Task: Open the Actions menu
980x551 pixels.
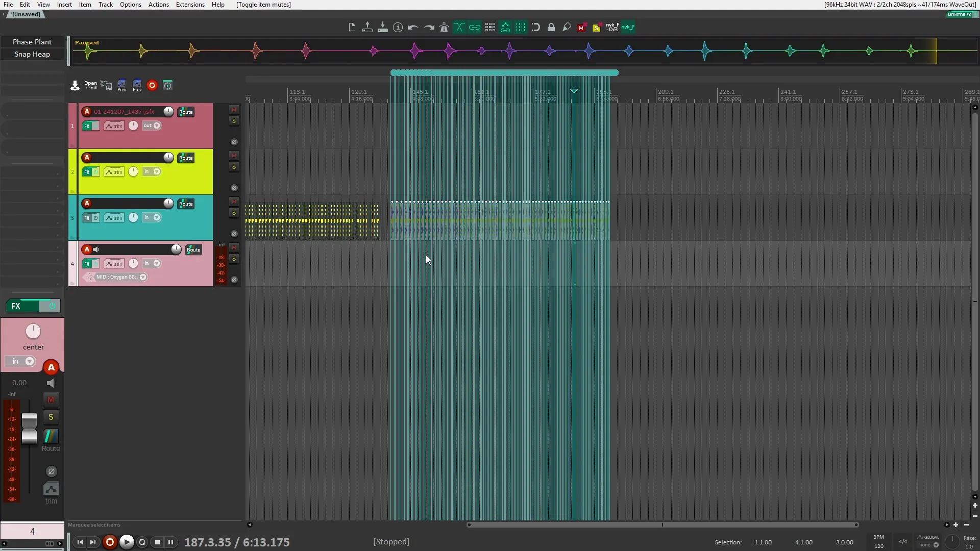Action: pyautogui.click(x=159, y=5)
